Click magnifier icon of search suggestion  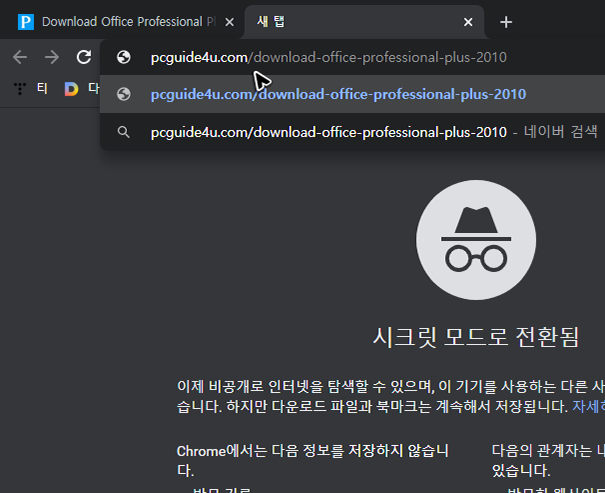pyautogui.click(x=123, y=132)
